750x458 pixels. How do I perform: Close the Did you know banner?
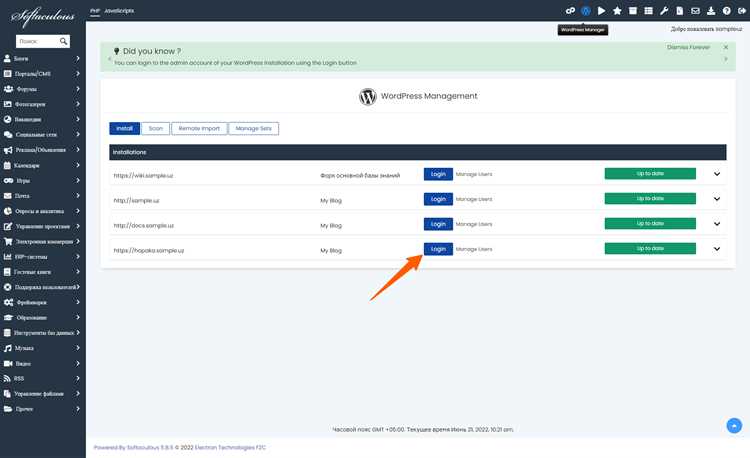click(726, 47)
